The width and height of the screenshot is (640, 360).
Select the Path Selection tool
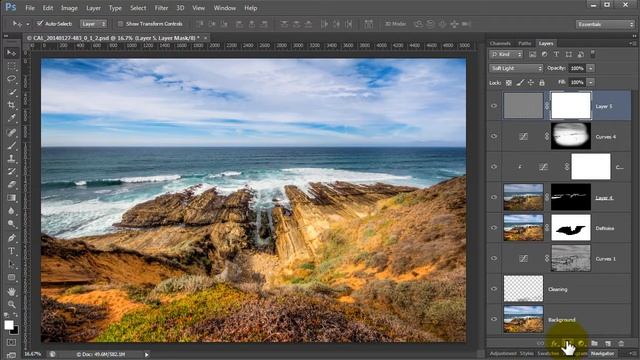coord(11,264)
